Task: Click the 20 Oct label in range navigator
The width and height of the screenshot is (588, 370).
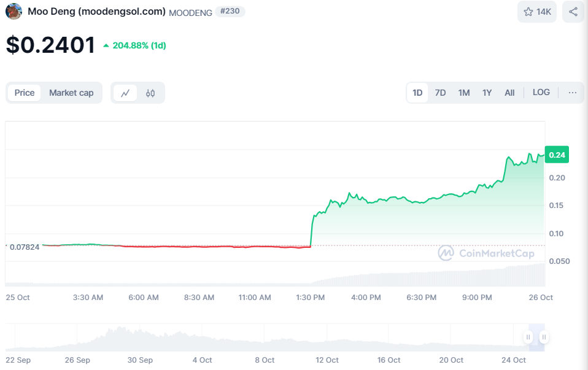Action: pyautogui.click(x=451, y=360)
